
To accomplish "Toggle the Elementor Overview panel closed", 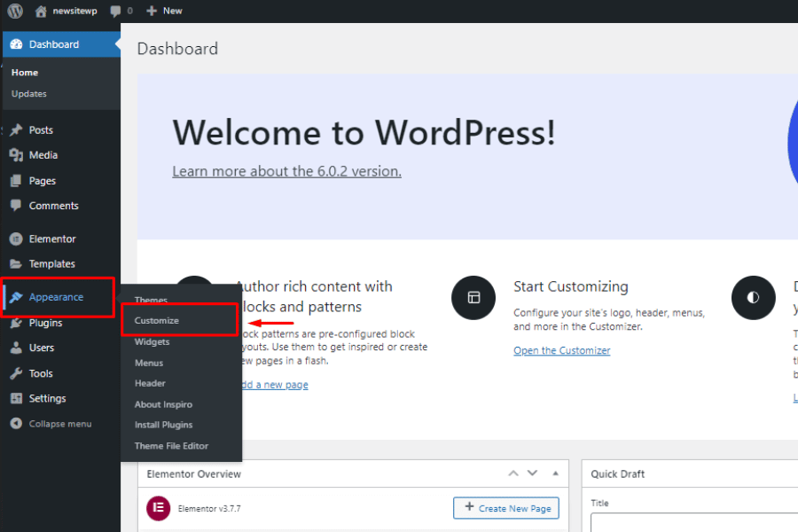I will [556, 474].
